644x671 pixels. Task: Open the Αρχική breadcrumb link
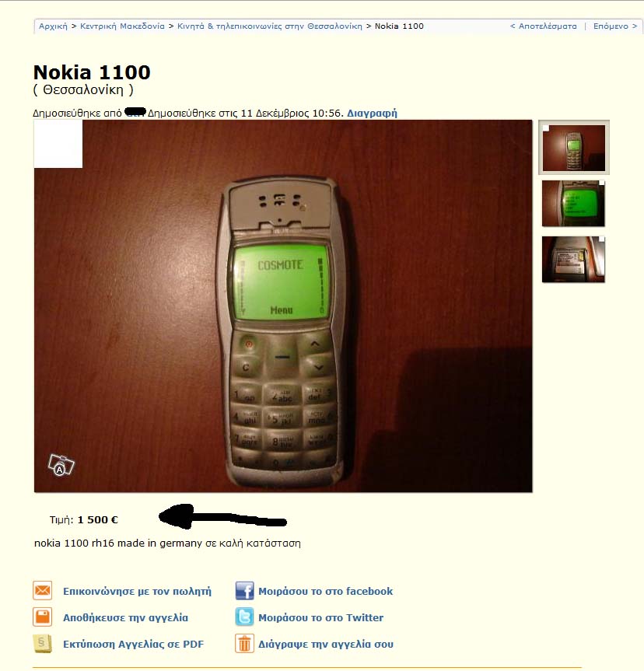[53, 26]
